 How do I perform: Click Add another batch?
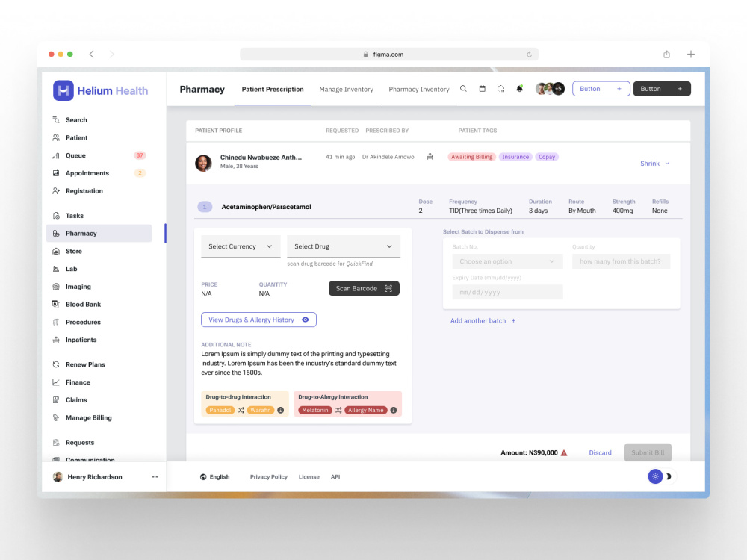pyautogui.click(x=483, y=321)
